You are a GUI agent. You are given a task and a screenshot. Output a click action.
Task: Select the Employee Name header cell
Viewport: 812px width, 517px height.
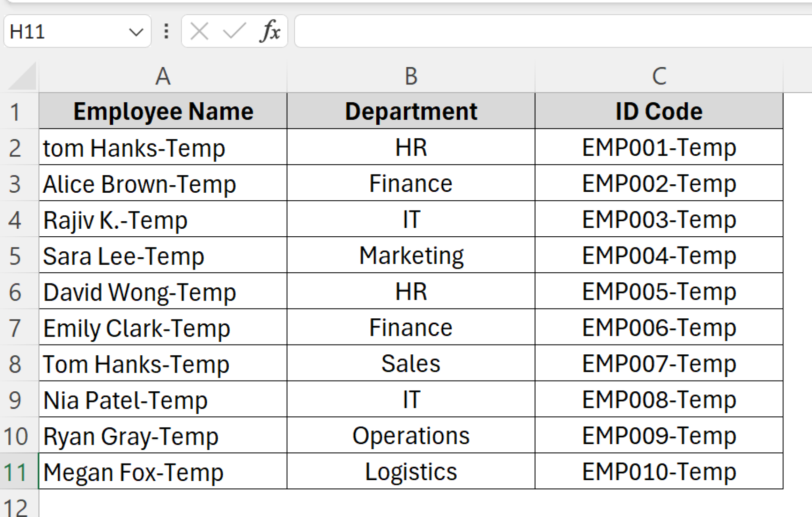tap(163, 111)
